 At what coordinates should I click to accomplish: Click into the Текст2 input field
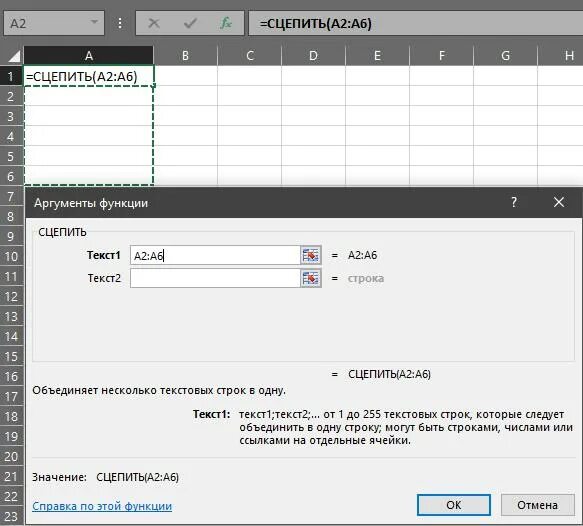215,278
